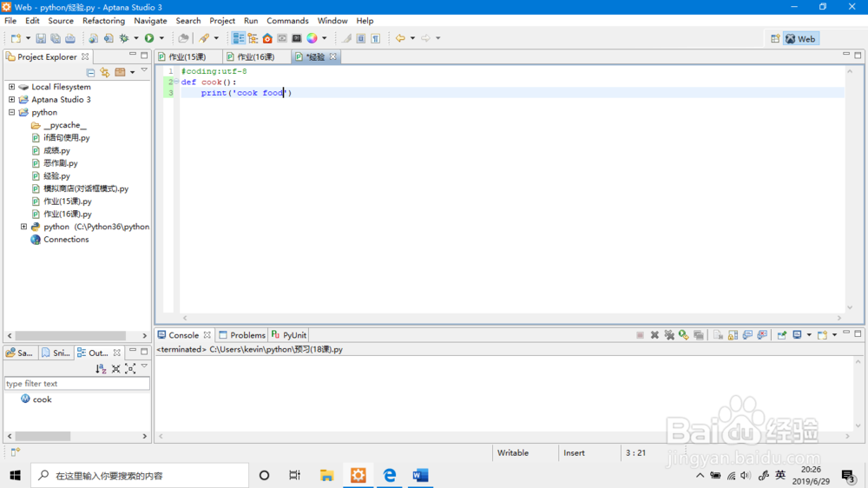Click the type filter text field
The height and width of the screenshot is (488, 868).
[x=77, y=383]
